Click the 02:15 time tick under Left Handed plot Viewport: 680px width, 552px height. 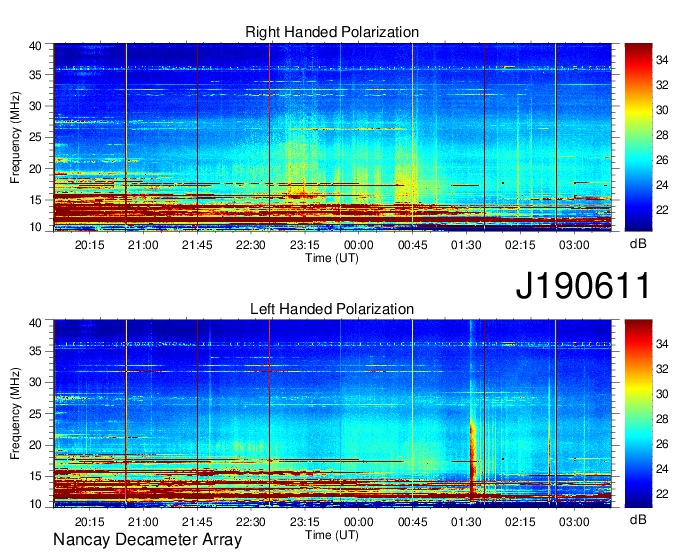[520, 522]
